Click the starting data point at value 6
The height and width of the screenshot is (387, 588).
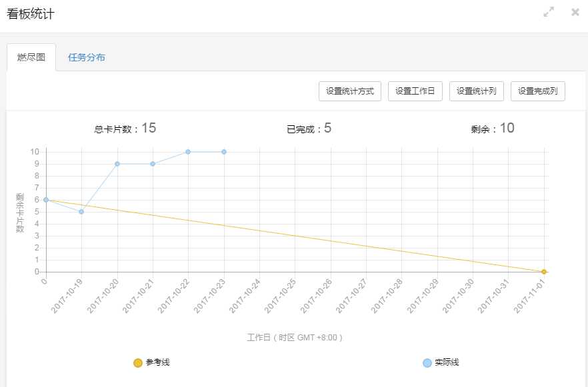point(45,199)
